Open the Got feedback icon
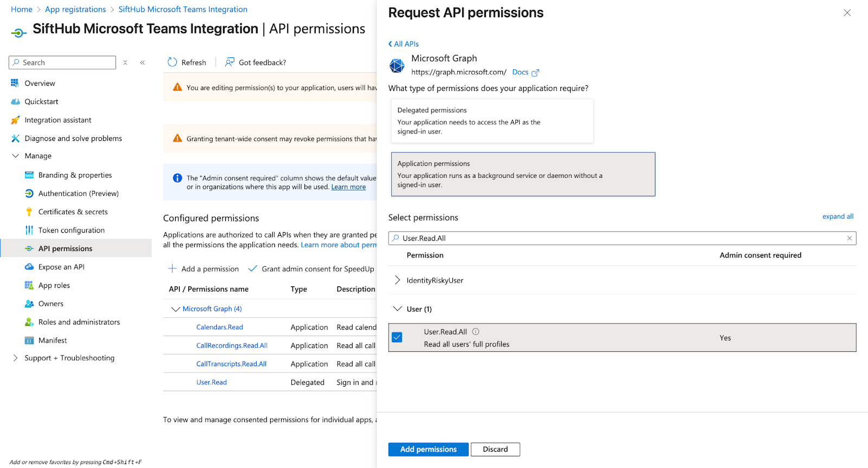Screen dimensions: 868x468 (x=230, y=62)
